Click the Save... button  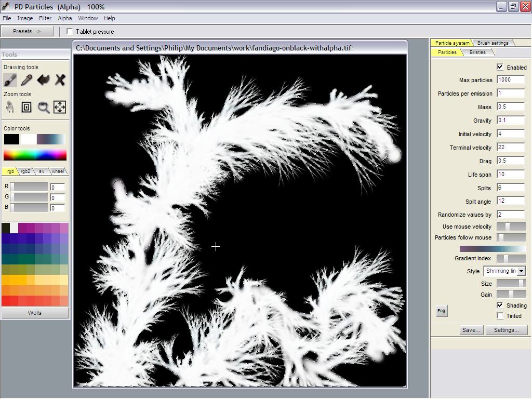click(471, 330)
